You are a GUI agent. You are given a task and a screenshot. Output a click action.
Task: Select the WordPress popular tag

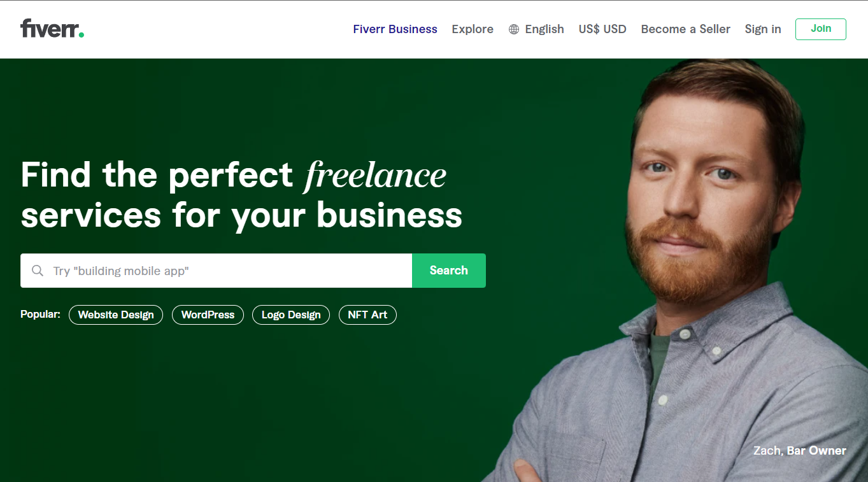click(x=208, y=315)
